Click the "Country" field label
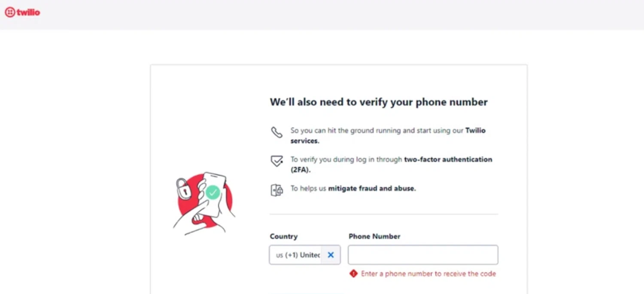This screenshot has height=294, width=644. click(x=283, y=236)
